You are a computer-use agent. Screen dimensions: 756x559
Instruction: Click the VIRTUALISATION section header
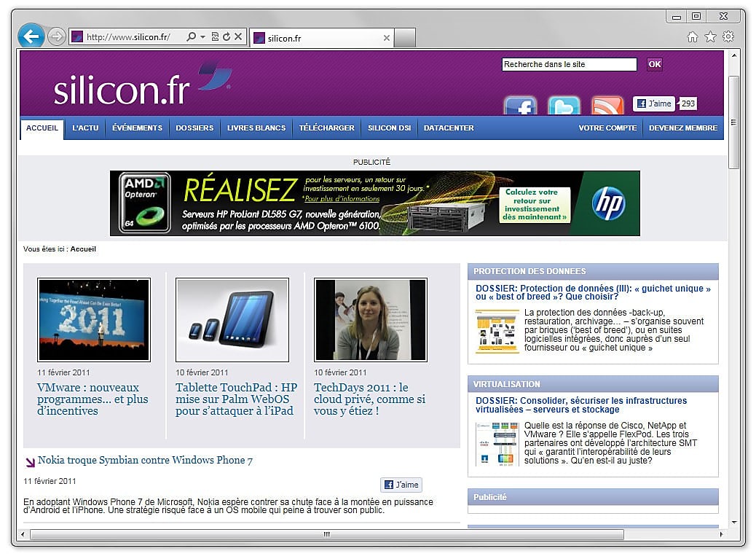593,384
